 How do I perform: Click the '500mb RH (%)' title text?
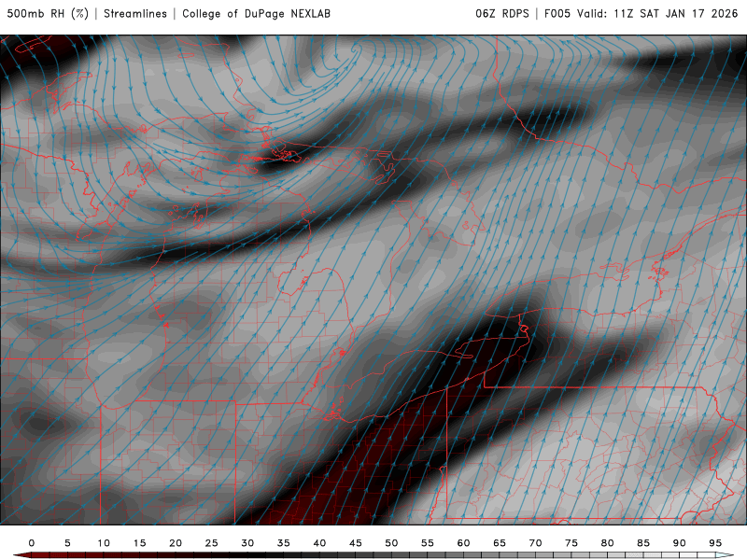pyautogui.click(x=48, y=13)
